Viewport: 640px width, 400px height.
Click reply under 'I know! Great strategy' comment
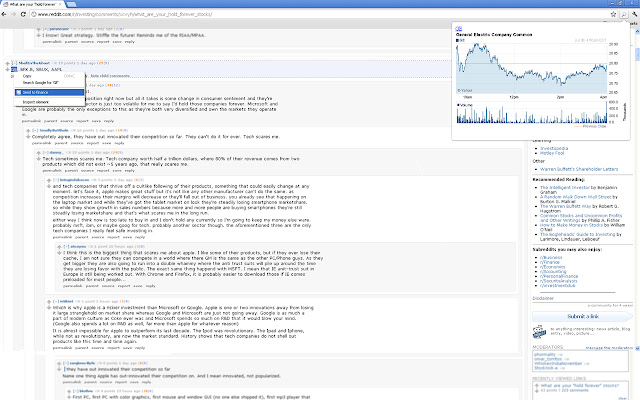(x=129, y=42)
